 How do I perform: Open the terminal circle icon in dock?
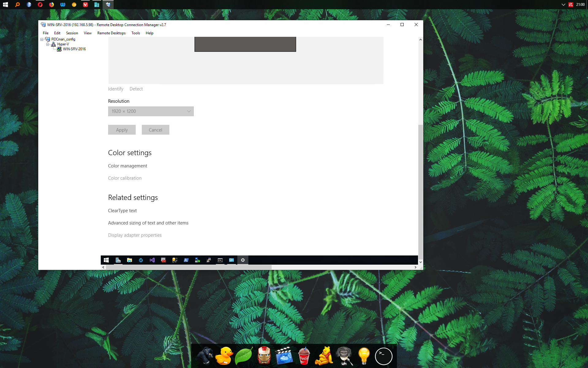(384, 356)
